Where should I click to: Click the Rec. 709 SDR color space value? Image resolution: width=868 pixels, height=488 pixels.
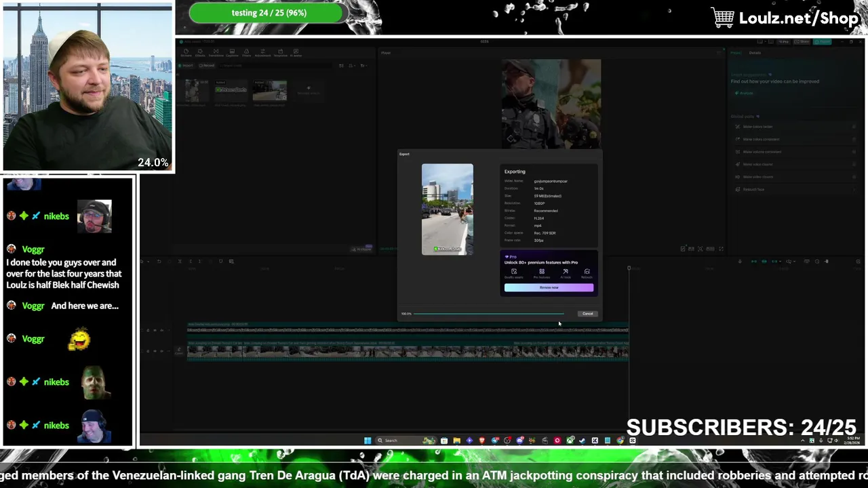(x=545, y=233)
